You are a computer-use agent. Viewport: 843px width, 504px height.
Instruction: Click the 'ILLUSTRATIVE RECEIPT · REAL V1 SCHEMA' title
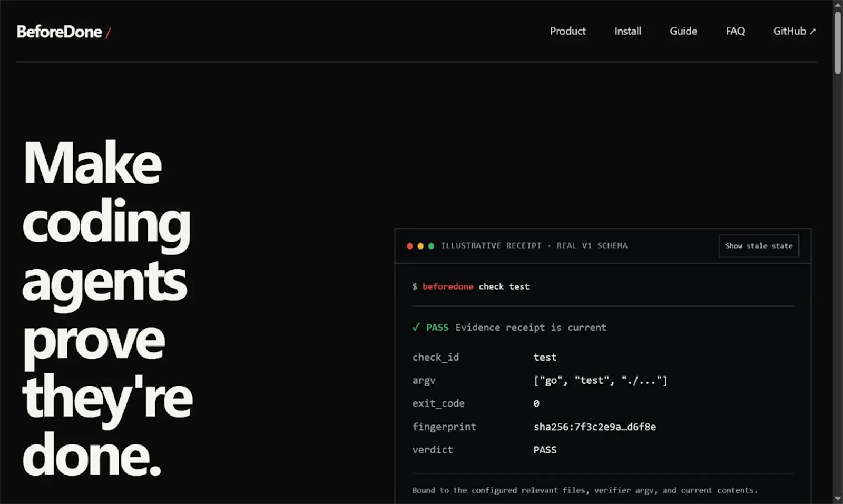[x=534, y=245]
